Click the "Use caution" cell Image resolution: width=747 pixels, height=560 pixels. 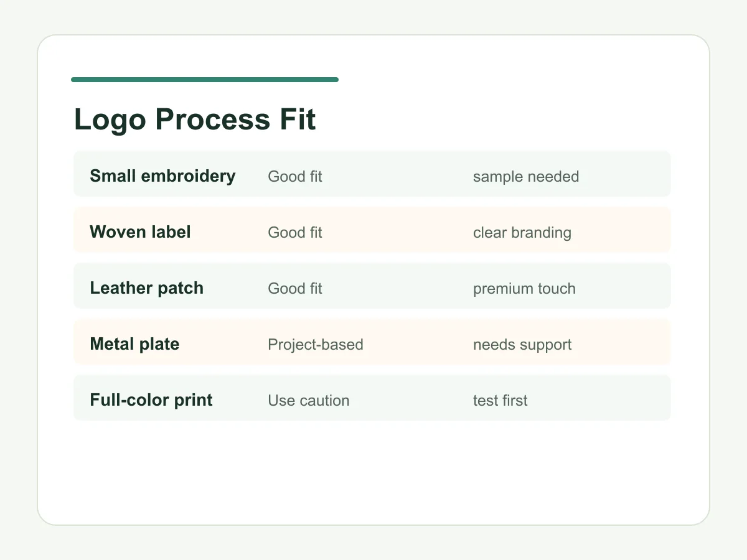[x=309, y=401]
